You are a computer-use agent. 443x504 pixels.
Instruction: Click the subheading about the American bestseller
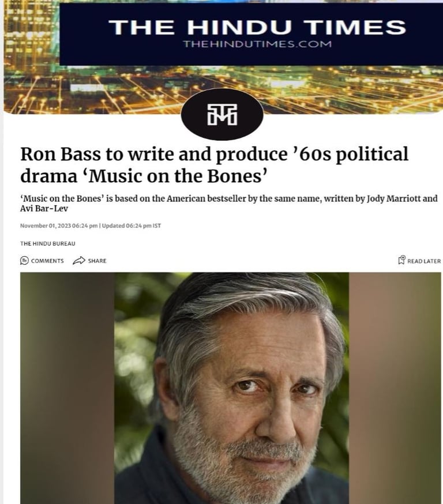tap(228, 204)
